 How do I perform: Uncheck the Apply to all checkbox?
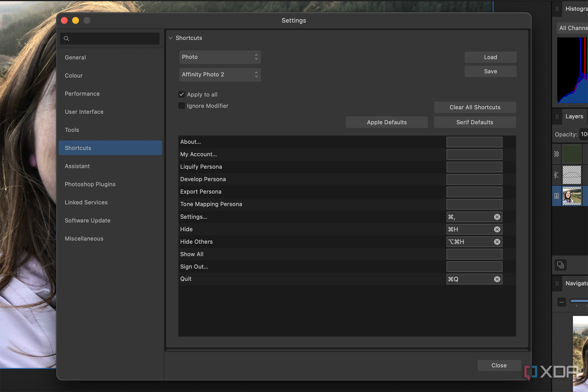click(x=181, y=94)
